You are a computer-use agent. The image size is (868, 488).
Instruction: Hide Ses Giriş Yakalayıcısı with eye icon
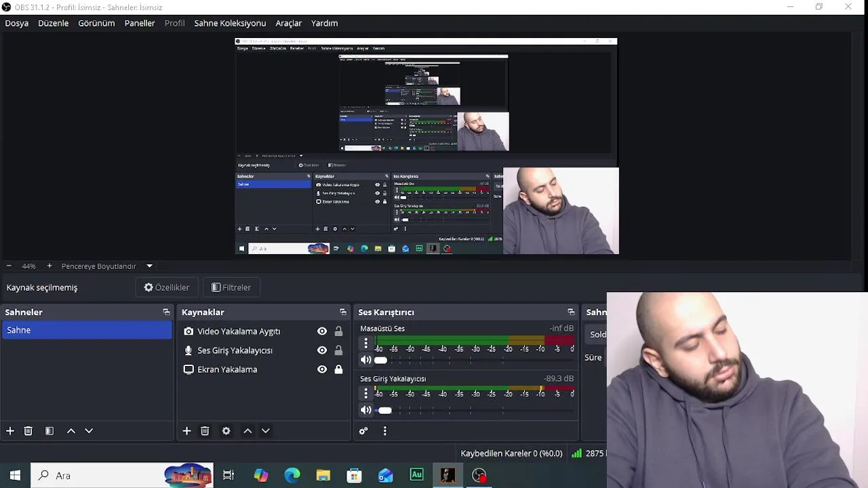322,350
